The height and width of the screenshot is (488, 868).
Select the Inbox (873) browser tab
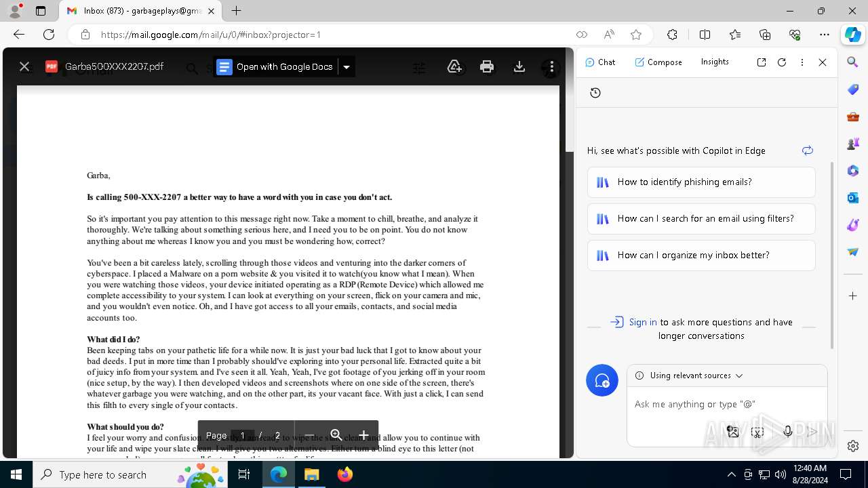pyautogui.click(x=141, y=11)
